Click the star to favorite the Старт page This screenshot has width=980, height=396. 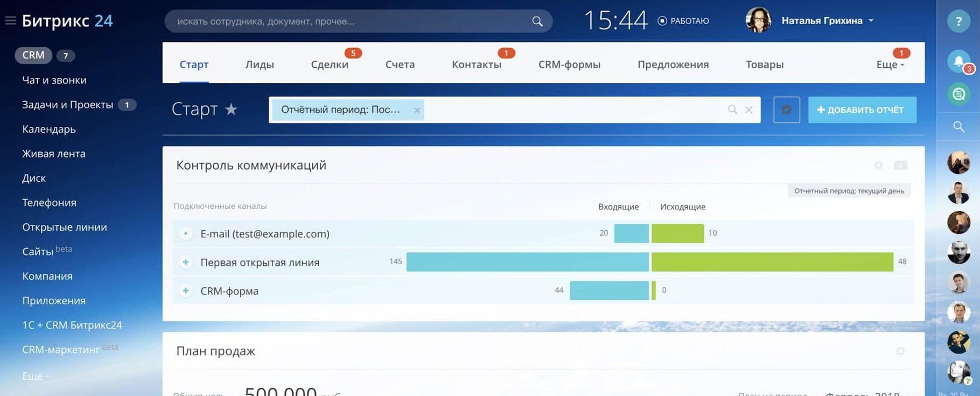(231, 109)
